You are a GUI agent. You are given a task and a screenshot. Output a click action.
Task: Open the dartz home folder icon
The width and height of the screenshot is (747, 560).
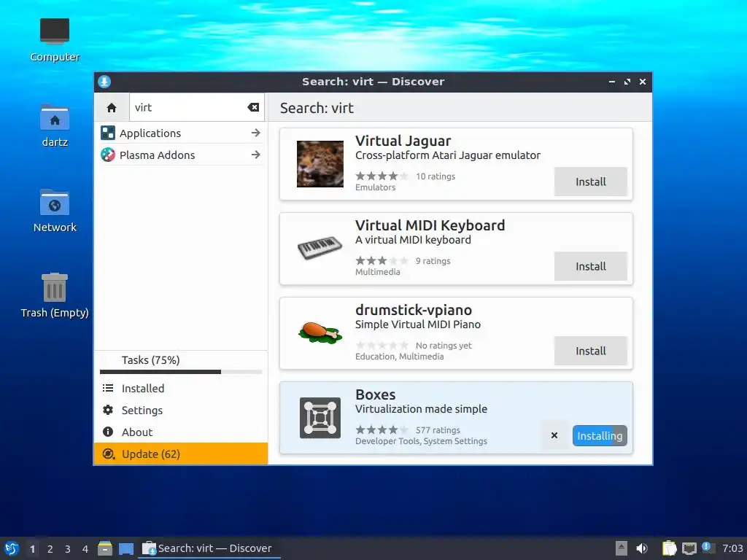point(55,125)
